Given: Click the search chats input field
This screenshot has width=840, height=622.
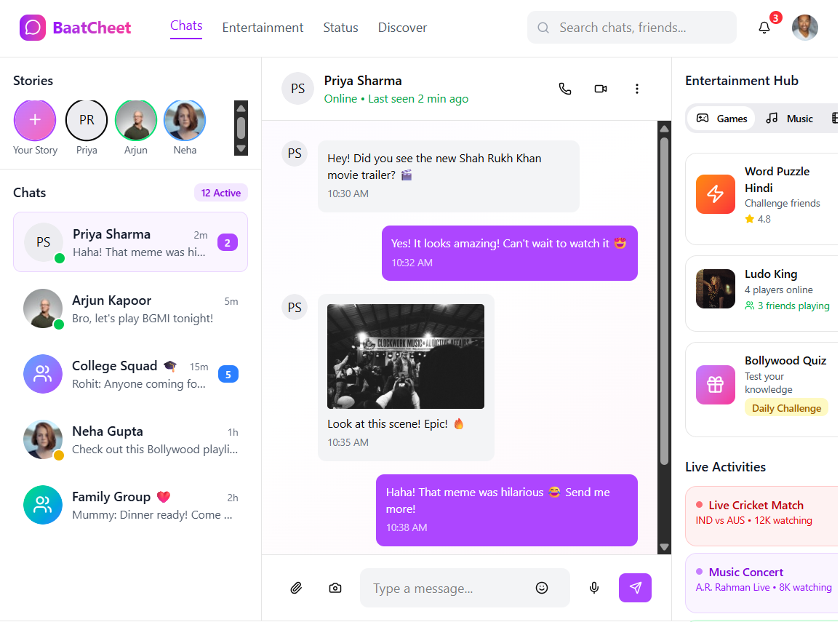Looking at the screenshot, I should tap(631, 28).
